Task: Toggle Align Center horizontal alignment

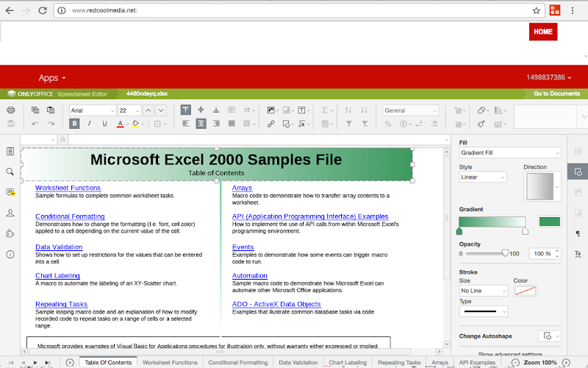Action: coord(201,124)
